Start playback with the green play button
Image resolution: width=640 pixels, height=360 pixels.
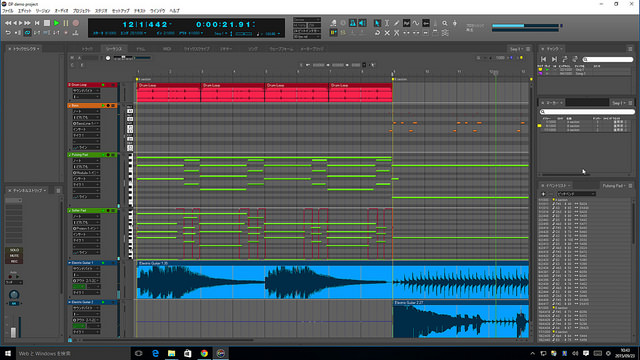pyautogui.click(x=56, y=23)
